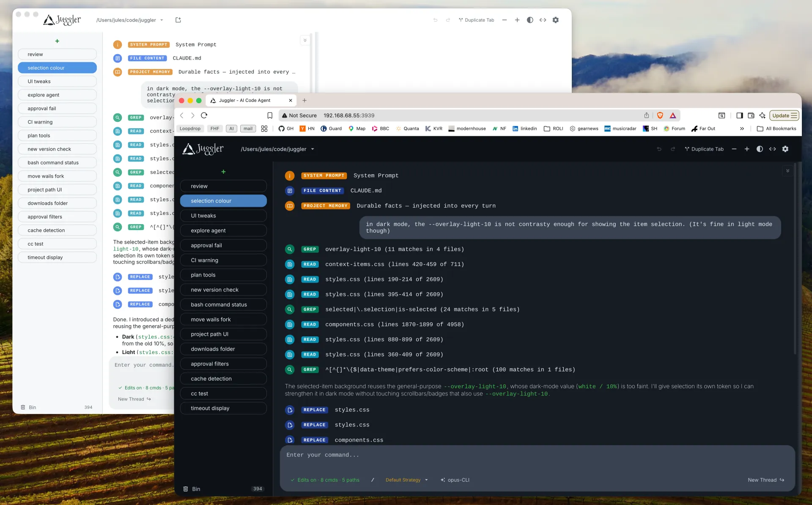Show more bookmarks with double chevron
812x505 pixels.
(742, 129)
